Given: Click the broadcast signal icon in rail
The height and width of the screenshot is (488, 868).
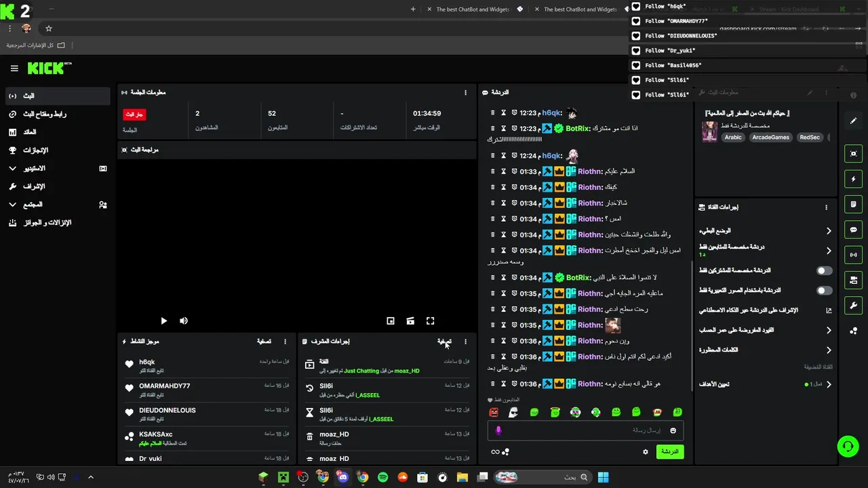Looking at the screenshot, I should click(853, 255).
